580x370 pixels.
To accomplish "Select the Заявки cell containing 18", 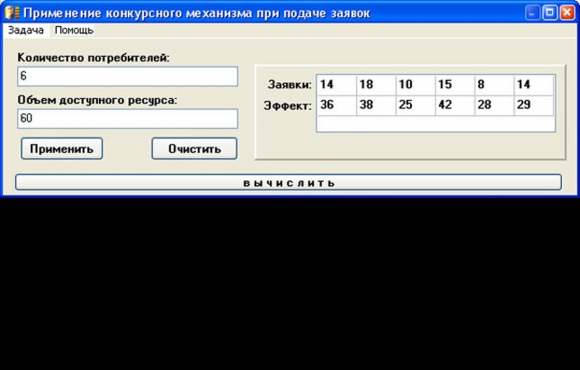I will tap(376, 85).
